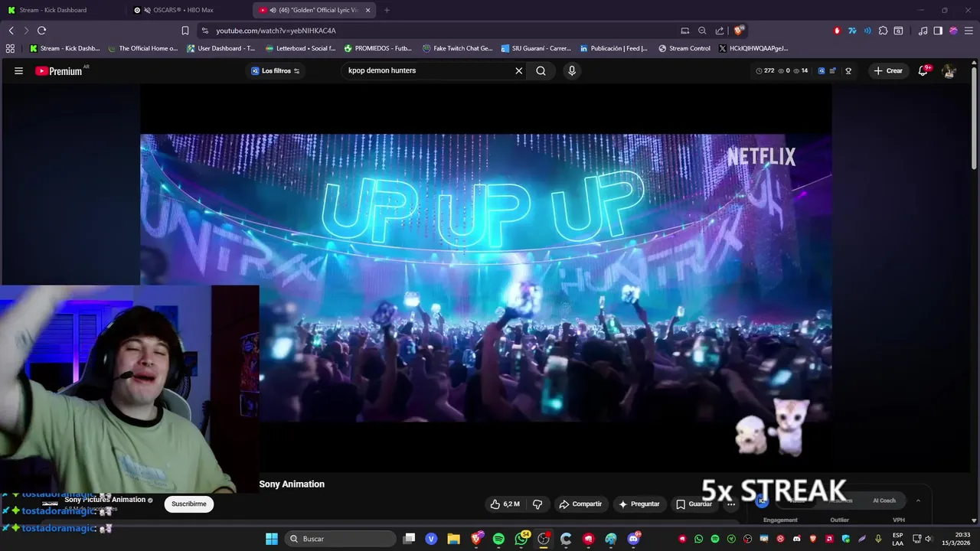980x551 pixels.
Task: Click the Golden lyric video player
Action: click(485, 277)
